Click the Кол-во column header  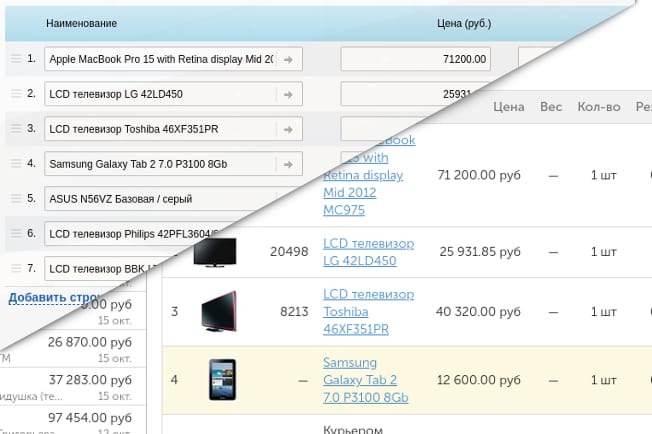[x=599, y=107]
